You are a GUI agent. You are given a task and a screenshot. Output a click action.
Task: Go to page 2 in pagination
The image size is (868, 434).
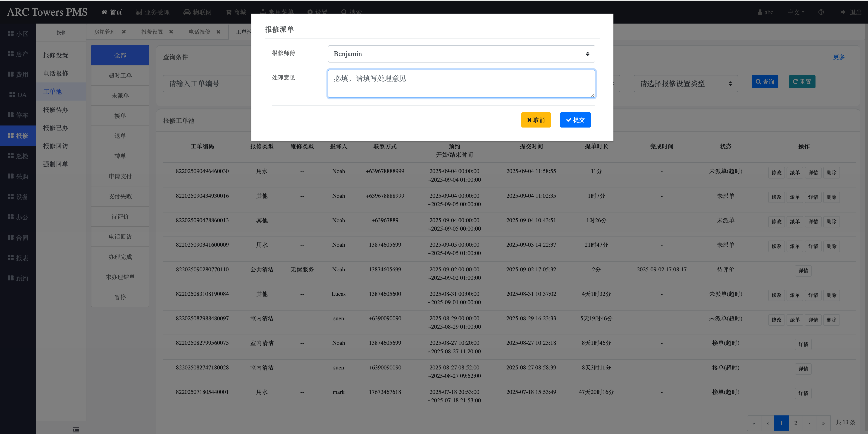[x=796, y=423]
